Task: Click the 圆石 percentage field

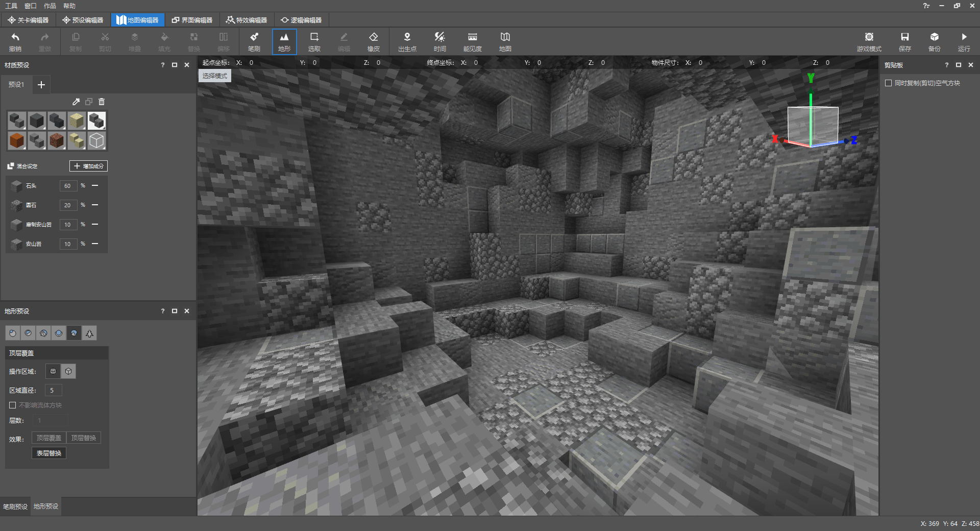Action: point(68,205)
